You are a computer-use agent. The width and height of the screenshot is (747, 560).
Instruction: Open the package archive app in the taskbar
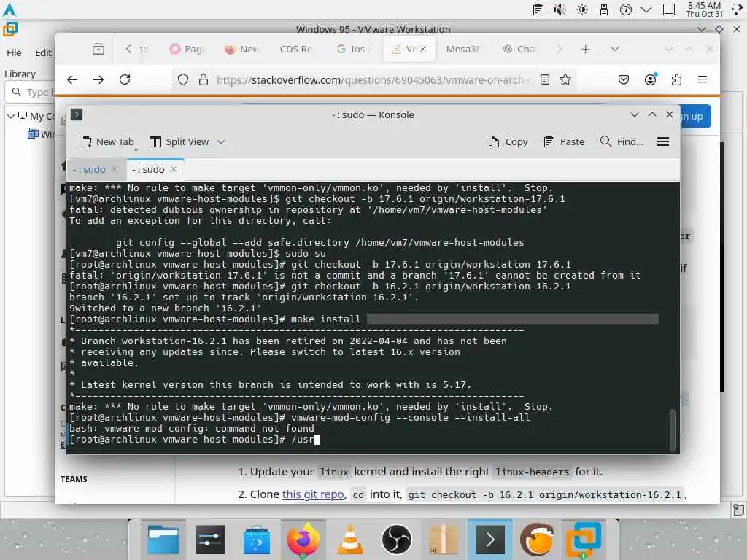click(x=443, y=540)
